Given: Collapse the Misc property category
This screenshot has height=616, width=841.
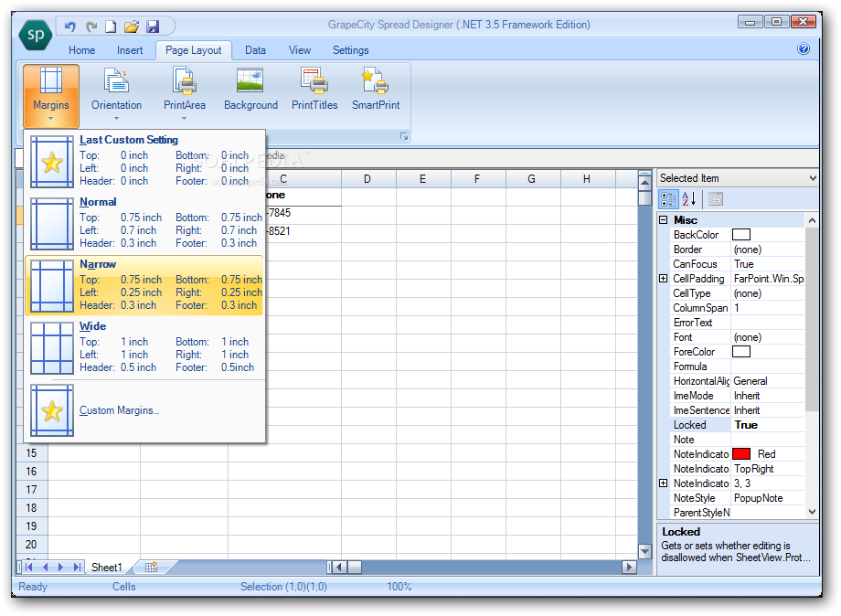Looking at the screenshot, I should tap(664, 220).
